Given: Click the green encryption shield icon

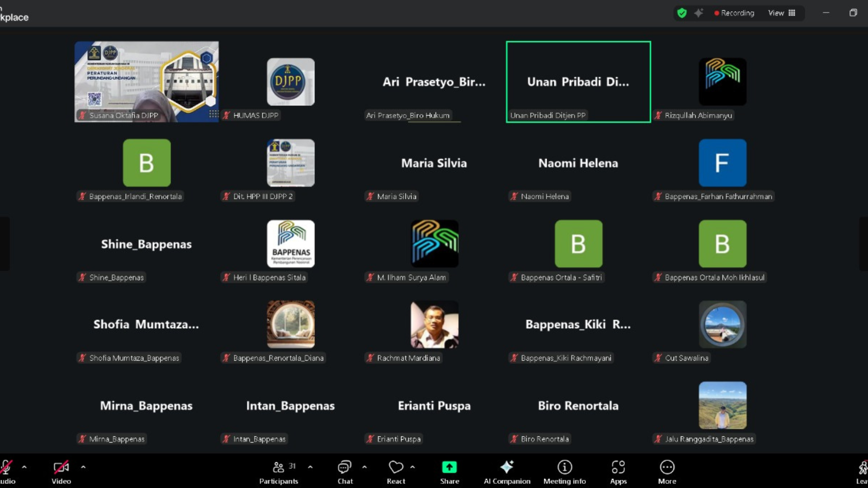Looking at the screenshot, I should (682, 13).
